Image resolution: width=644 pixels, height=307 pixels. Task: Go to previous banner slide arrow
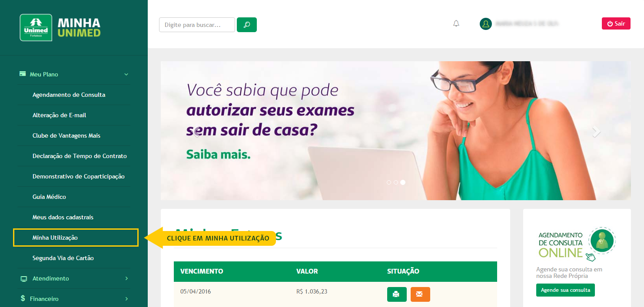pyautogui.click(x=196, y=132)
